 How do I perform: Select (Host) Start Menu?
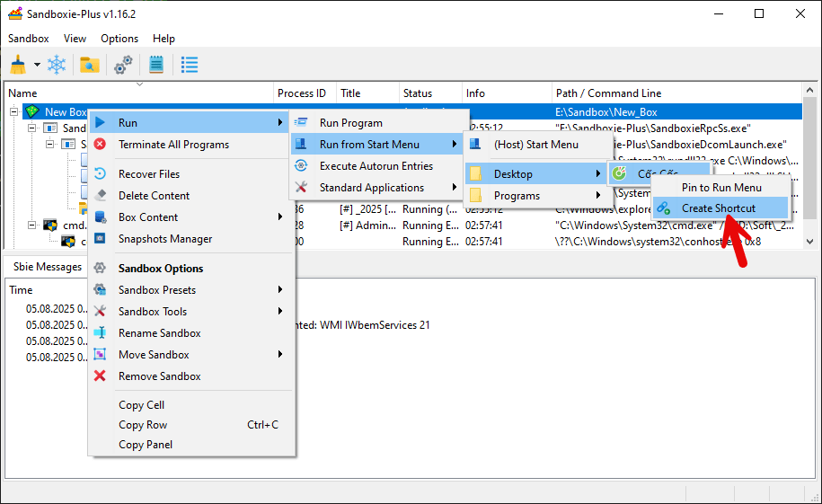coord(538,145)
